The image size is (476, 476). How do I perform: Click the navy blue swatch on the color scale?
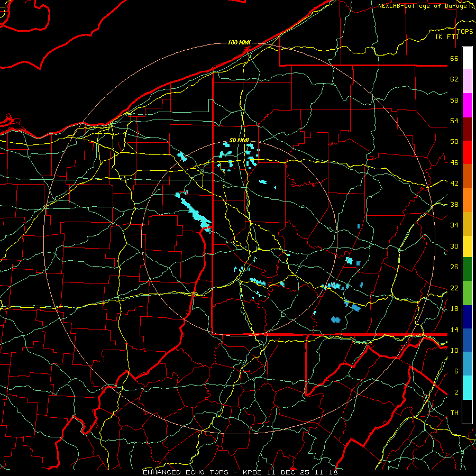[467, 317]
